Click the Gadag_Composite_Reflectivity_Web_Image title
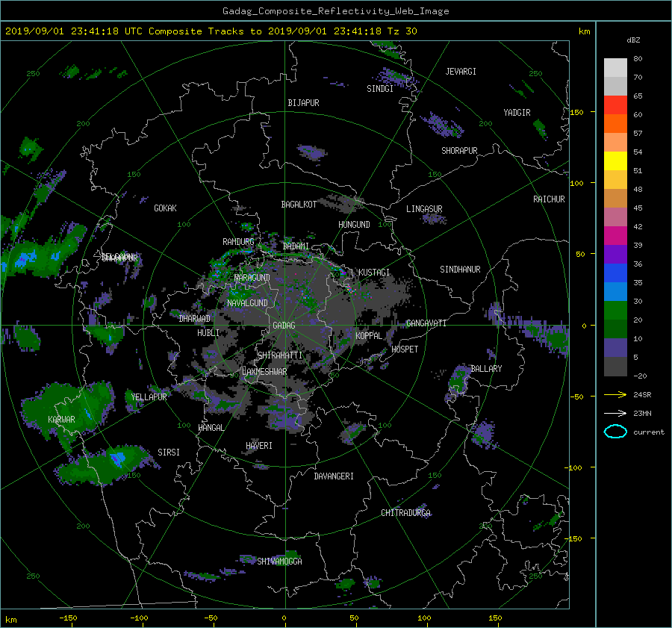This screenshot has height=628, width=672. pyautogui.click(x=335, y=11)
